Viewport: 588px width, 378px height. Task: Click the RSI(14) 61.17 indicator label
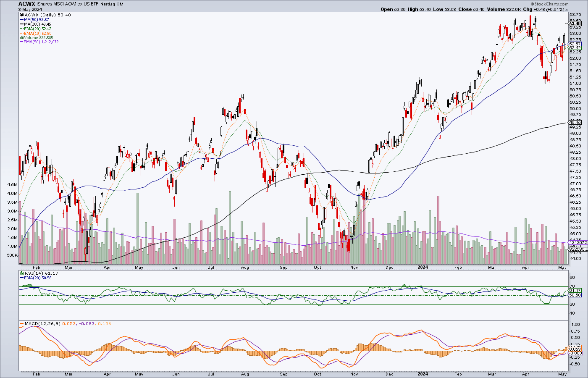click(x=41, y=273)
